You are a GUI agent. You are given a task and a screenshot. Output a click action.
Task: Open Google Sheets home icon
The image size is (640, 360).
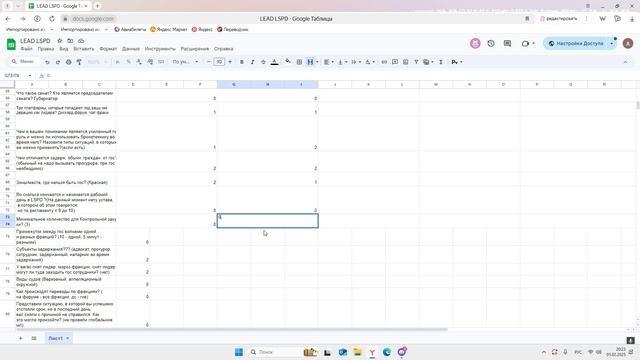coord(11,44)
